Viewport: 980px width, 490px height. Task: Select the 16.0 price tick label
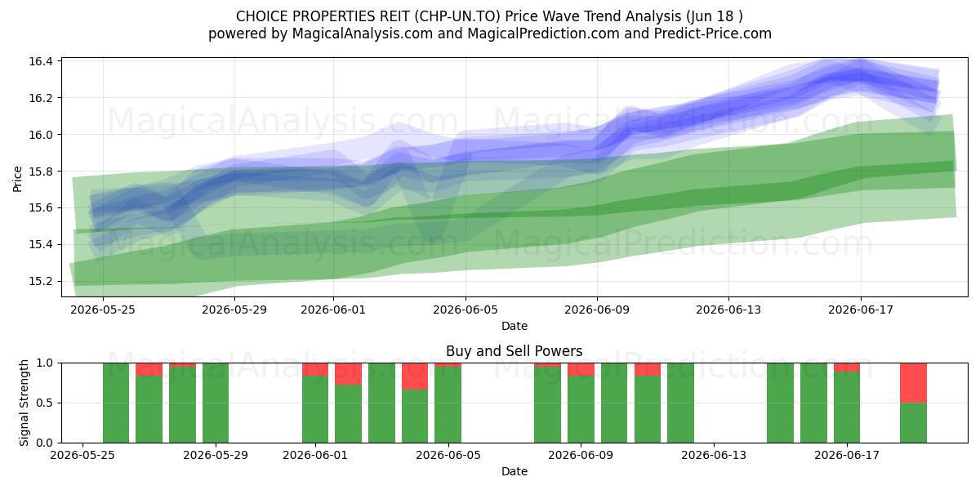tap(42, 135)
